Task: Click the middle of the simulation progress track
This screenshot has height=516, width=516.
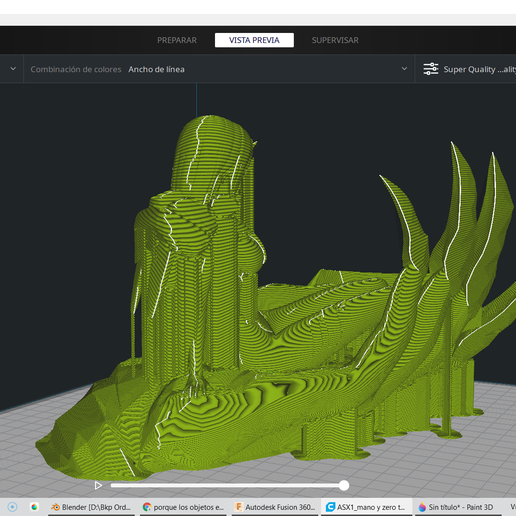Action: [227, 485]
